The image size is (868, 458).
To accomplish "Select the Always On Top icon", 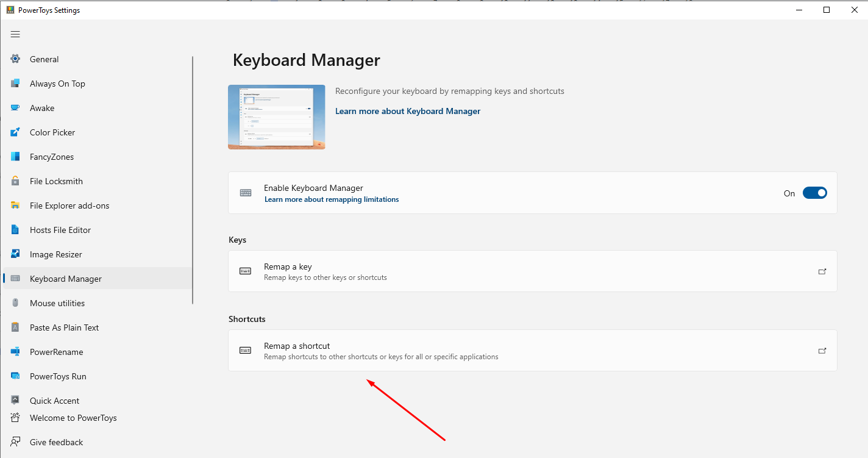I will [15, 84].
